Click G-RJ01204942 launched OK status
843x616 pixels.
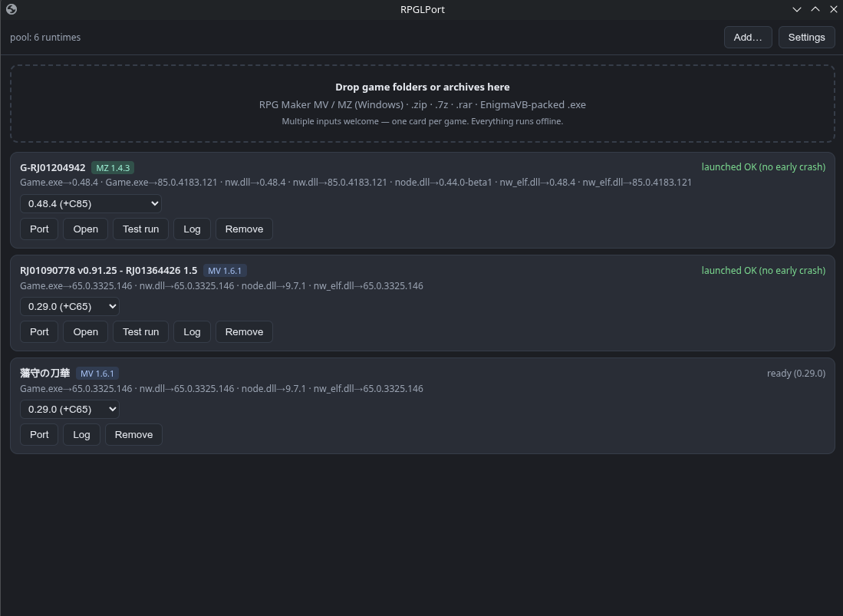click(x=763, y=167)
